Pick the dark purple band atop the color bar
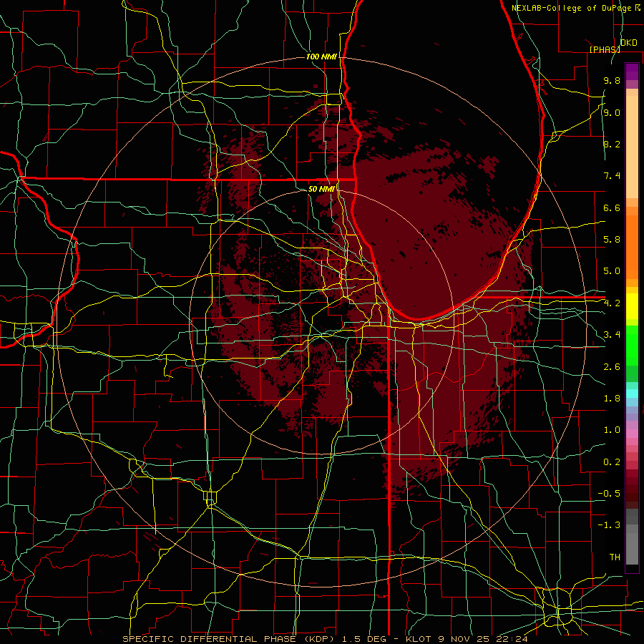The height and width of the screenshot is (644, 644). tap(632, 72)
